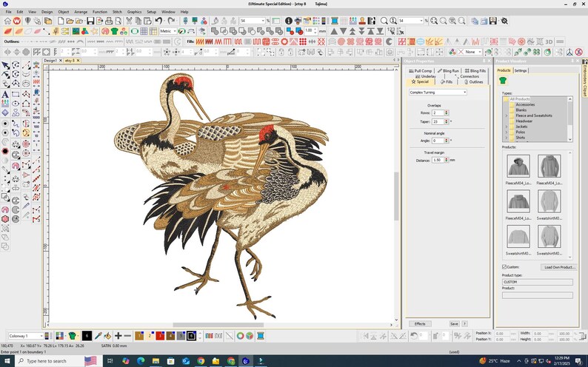The height and width of the screenshot is (367, 588).
Task: Select the Accessories folder in Types
Action: click(x=525, y=104)
